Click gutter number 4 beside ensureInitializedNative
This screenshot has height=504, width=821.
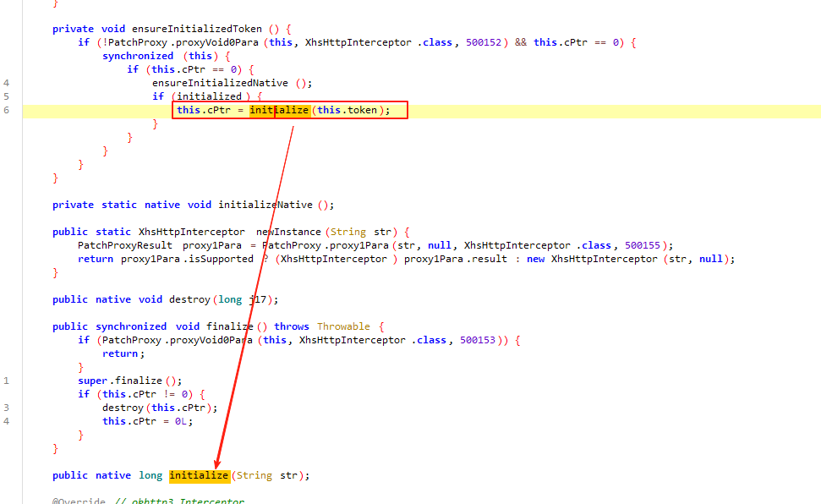click(6, 83)
